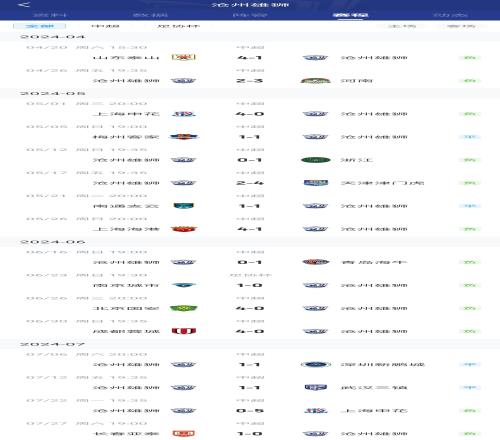The width and height of the screenshot is (500, 440).
Task: Click the 梅州客家 team name
Action: click(126, 137)
